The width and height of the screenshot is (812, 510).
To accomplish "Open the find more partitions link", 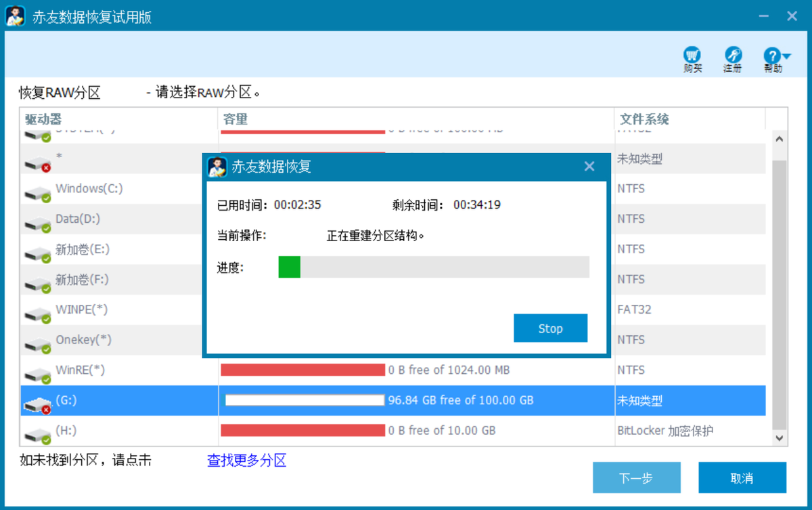I will (x=246, y=461).
